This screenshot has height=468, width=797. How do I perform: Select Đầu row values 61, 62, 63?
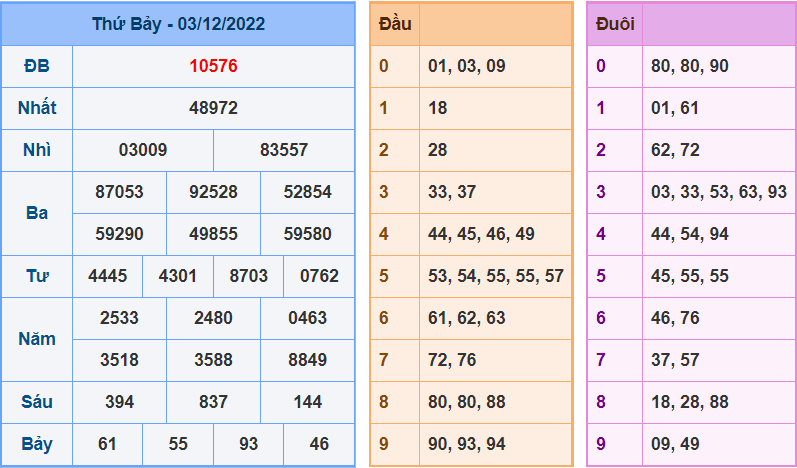tap(467, 318)
